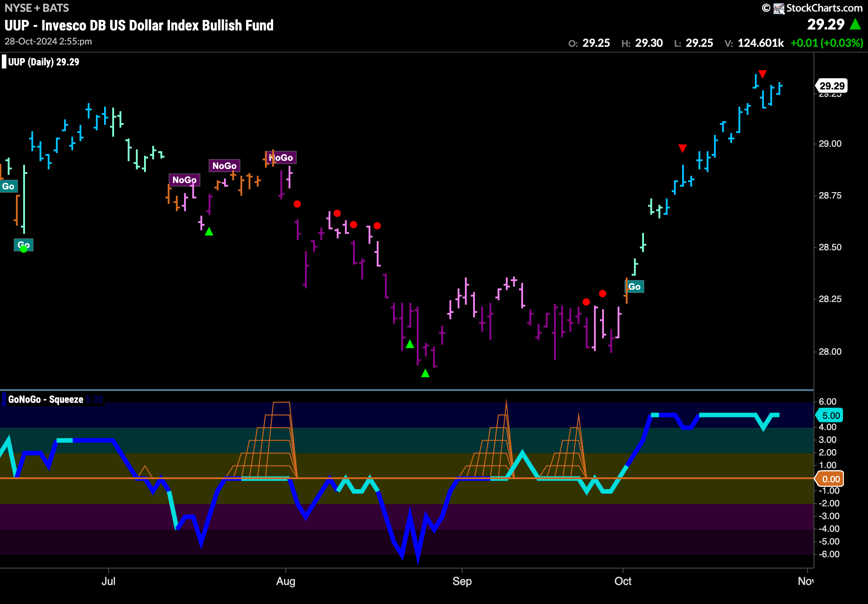Click the 'Go' label at far left near 28.80
The height and width of the screenshot is (604, 868).
(8, 186)
